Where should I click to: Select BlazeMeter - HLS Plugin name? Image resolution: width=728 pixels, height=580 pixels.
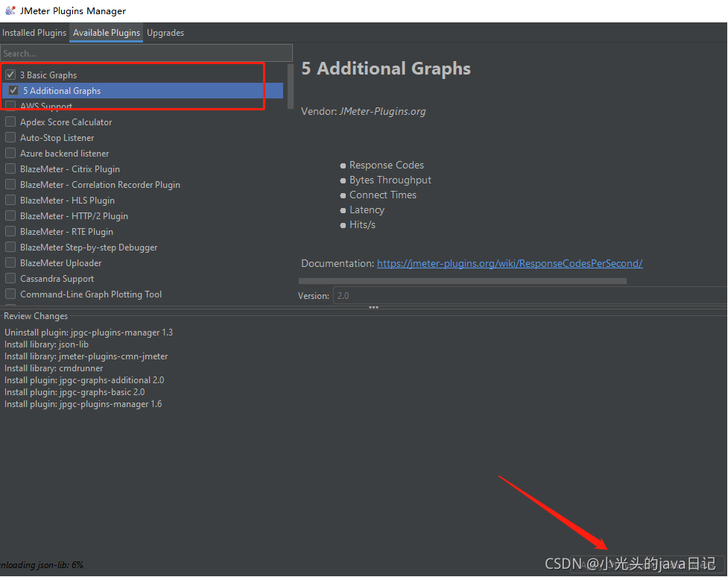pyautogui.click(x=67, y=201)
